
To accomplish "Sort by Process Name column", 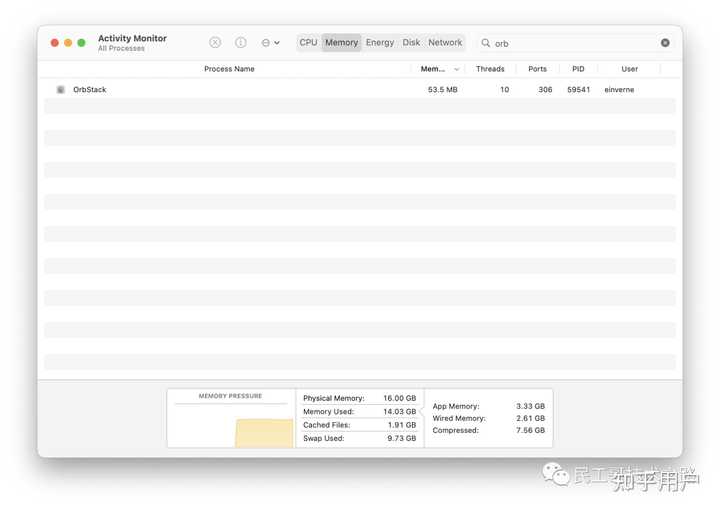I will click(x=229, y=69).
